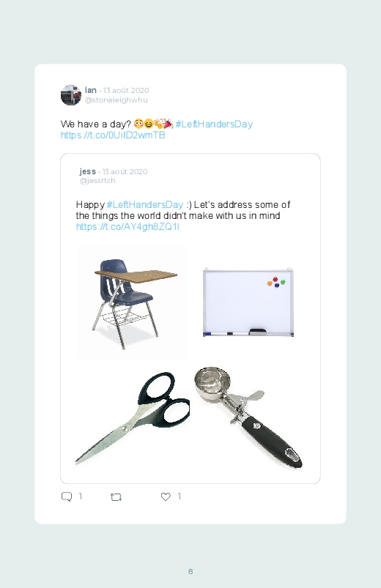Viewport: 381px width, 588px height.
Task: View the scissors photo
Action: [132, 419]
